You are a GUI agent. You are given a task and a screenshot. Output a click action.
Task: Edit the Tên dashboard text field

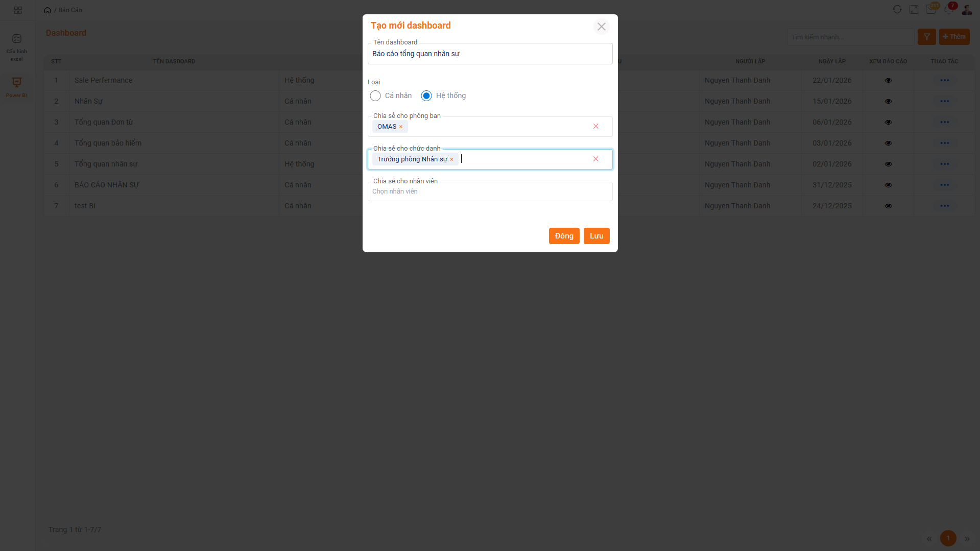(489, 54)
